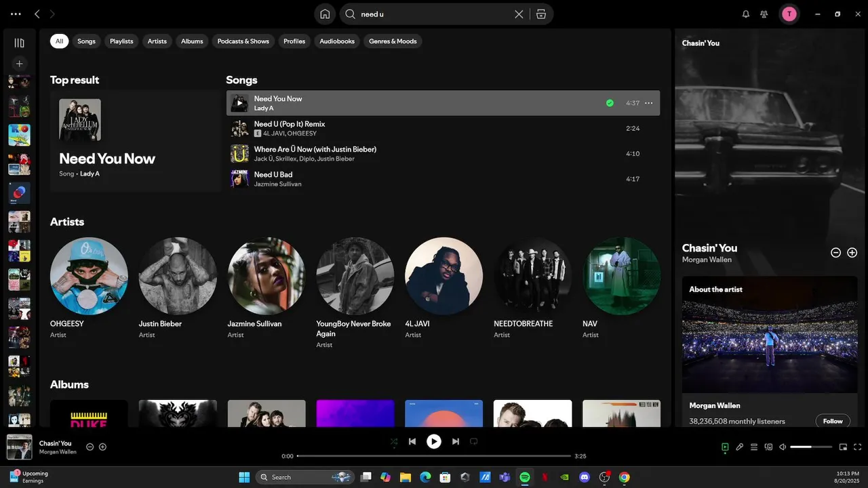Open Discord from the taskbar

tap(585, 477)
